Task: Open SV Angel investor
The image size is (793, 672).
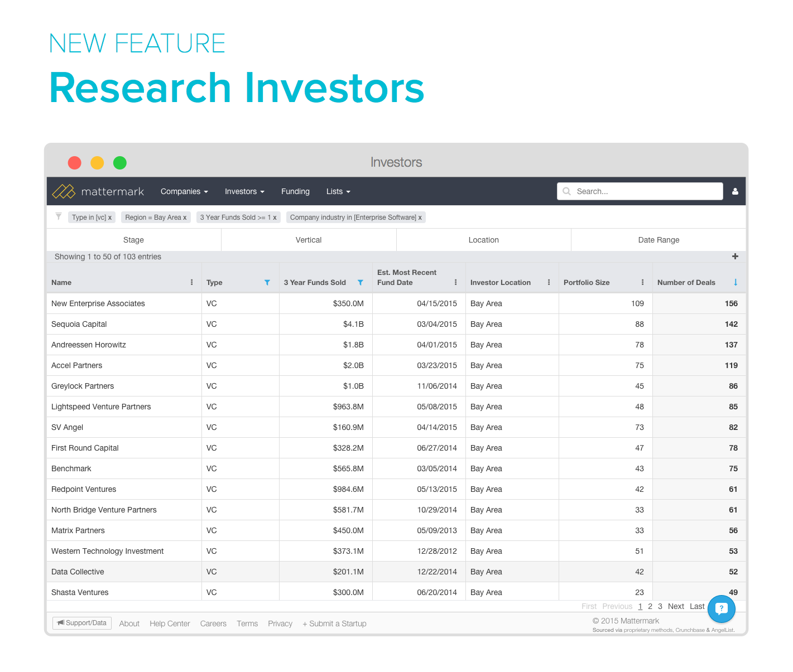Action: pos(67,427)
